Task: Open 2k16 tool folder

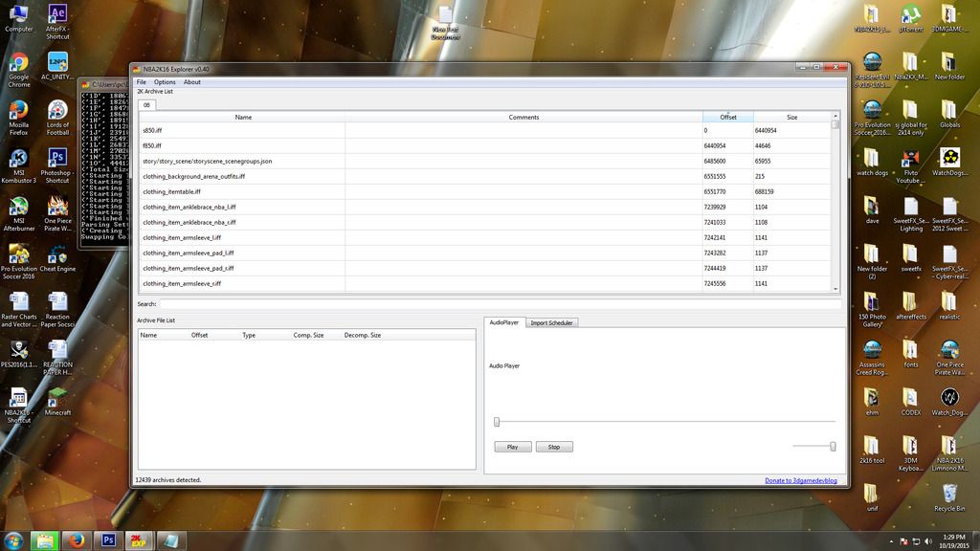Action: [x=872, y=450]
